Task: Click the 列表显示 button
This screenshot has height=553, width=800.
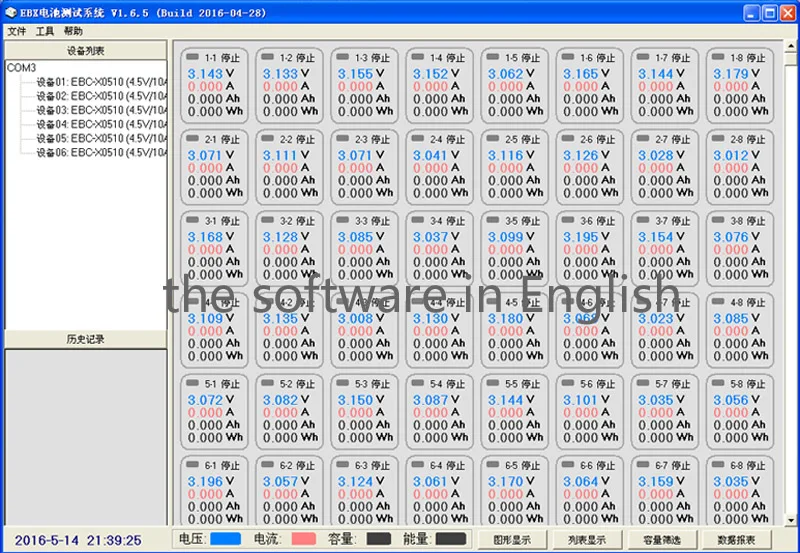Action: [x=587, y=540]
